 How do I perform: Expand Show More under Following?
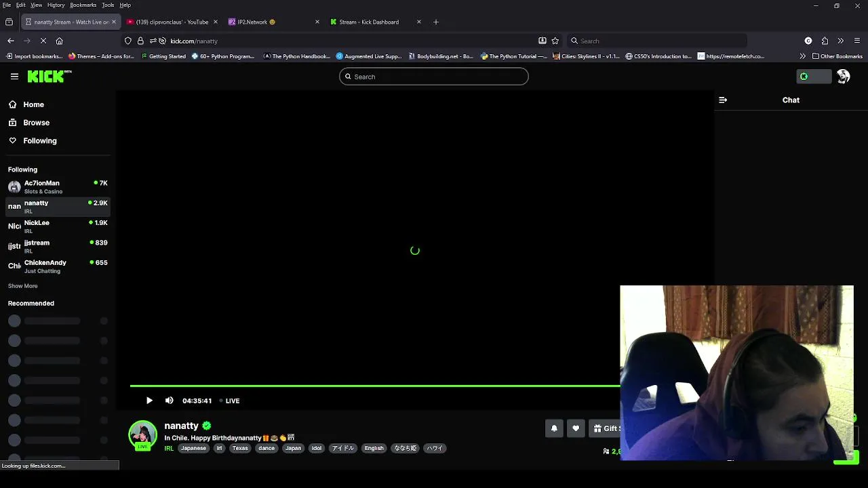(x=23, y=286)
